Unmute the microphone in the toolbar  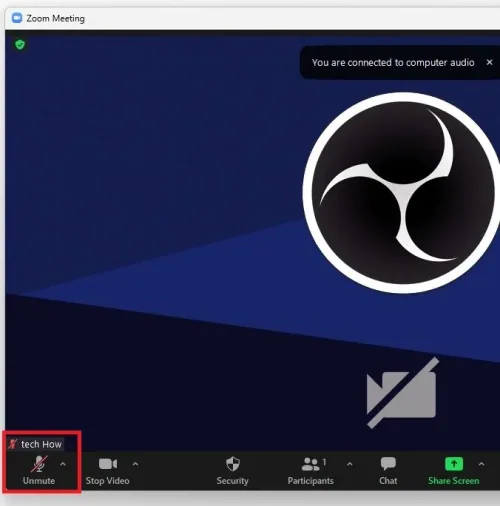[39, 464]
